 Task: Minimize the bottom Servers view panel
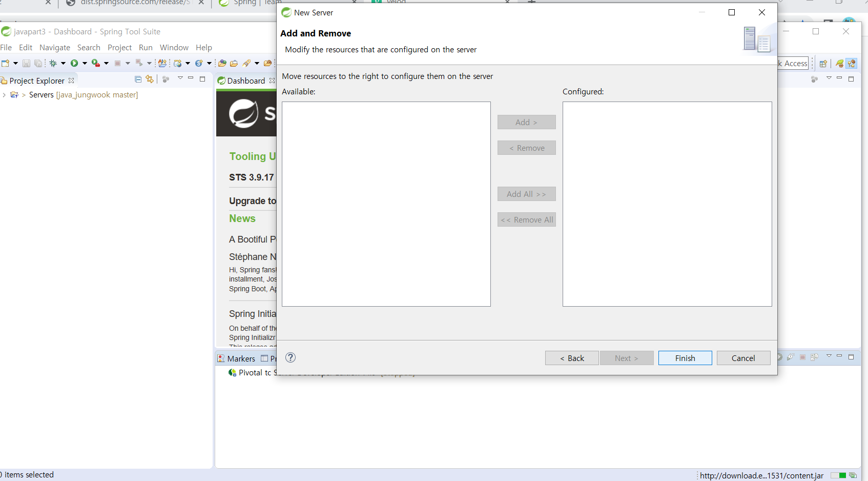point(839,356)
